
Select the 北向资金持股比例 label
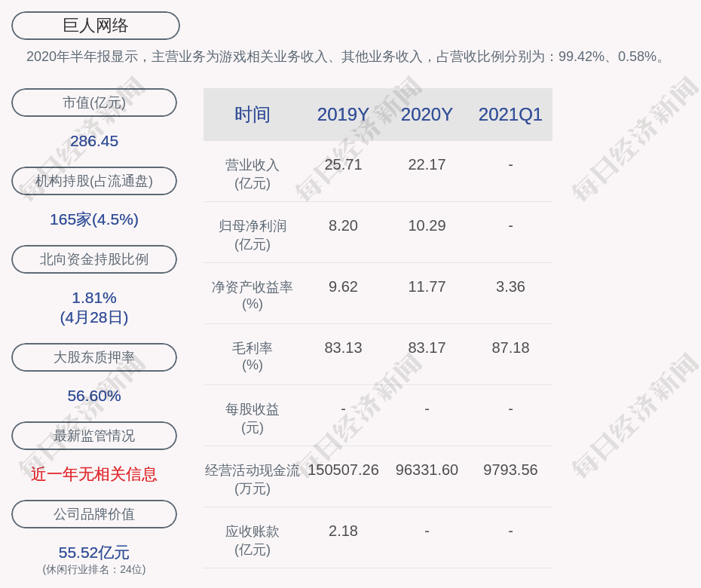(94, 259)
